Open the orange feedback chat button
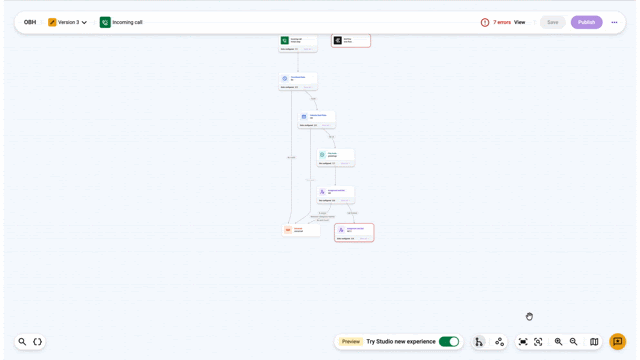Image resolution: width=640 pixels, height=360 pixels. 618,341
